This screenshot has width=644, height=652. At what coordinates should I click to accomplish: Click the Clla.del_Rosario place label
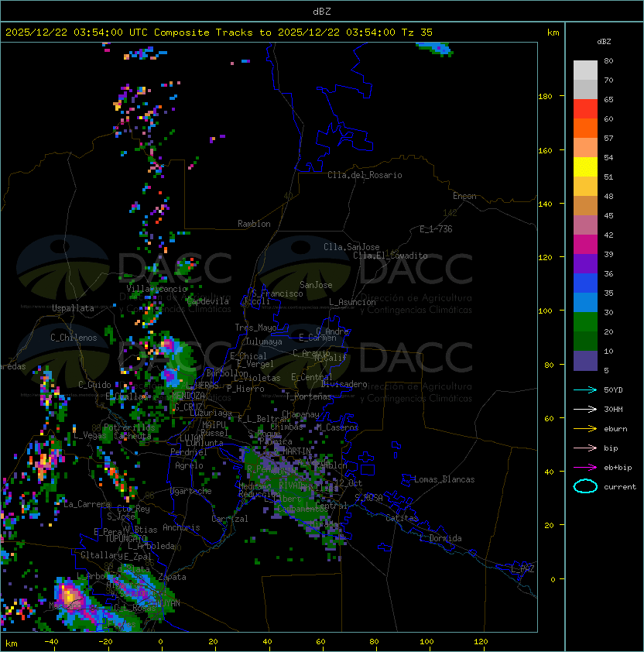tap(365, 175)
